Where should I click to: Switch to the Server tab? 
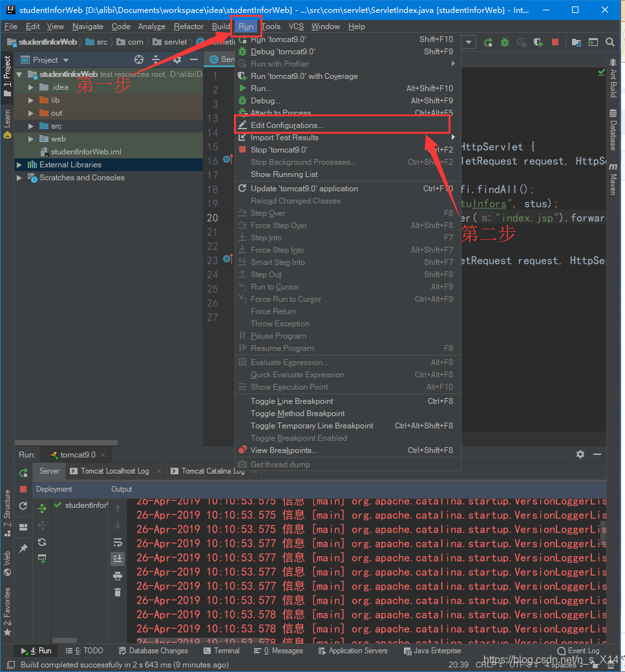click(x=49, y=471)
